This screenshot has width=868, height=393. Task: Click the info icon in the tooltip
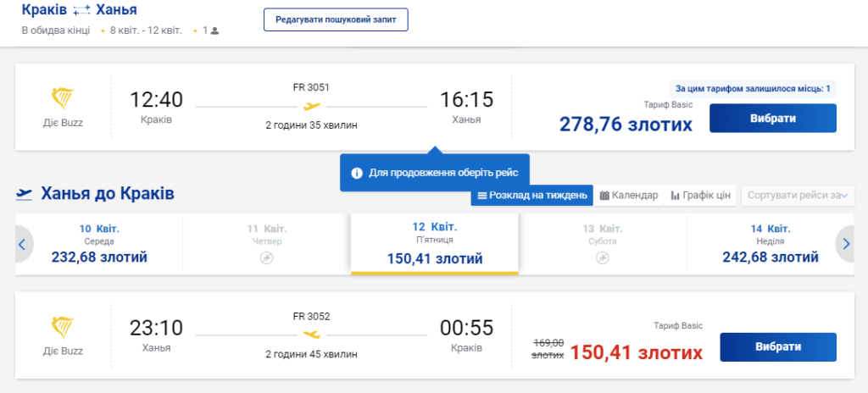[357, 173]
